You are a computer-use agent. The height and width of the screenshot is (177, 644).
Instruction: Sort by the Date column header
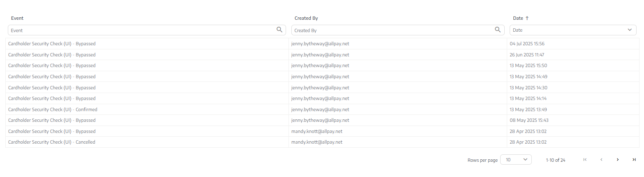coord(518,18)
